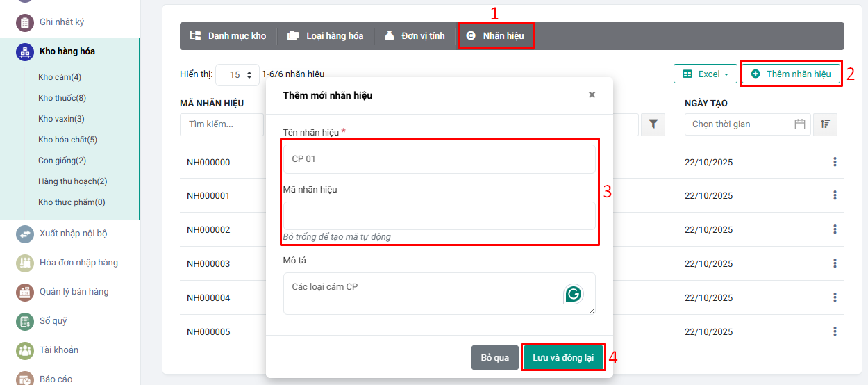Click the Tên nhãn hiệu input field
868x385 pixels.
coord(439,159)
